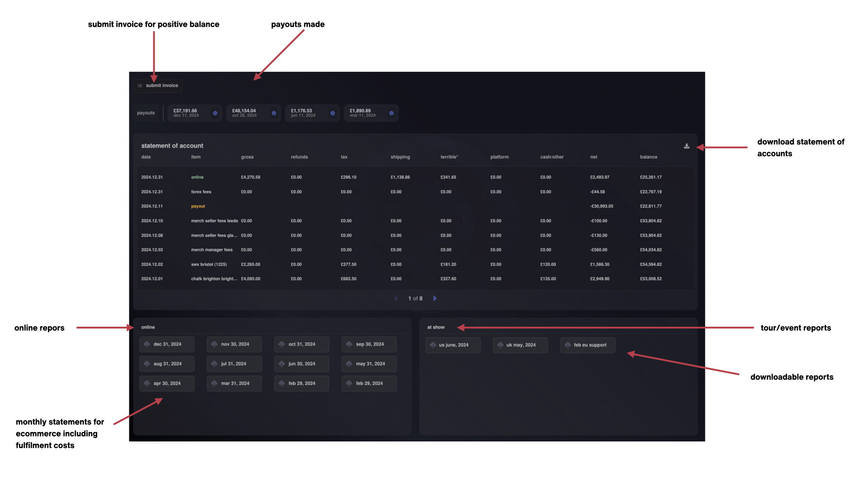Click the item column header
868x488 pixels.
[196, 157]
